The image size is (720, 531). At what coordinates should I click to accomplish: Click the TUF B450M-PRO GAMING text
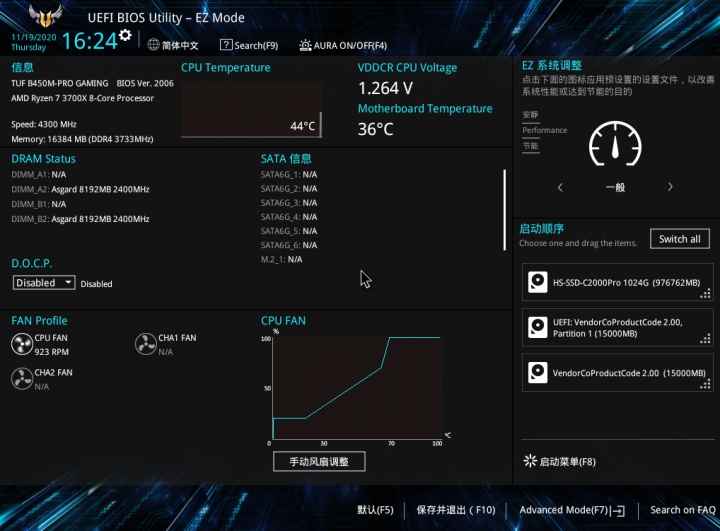(60, 83)
